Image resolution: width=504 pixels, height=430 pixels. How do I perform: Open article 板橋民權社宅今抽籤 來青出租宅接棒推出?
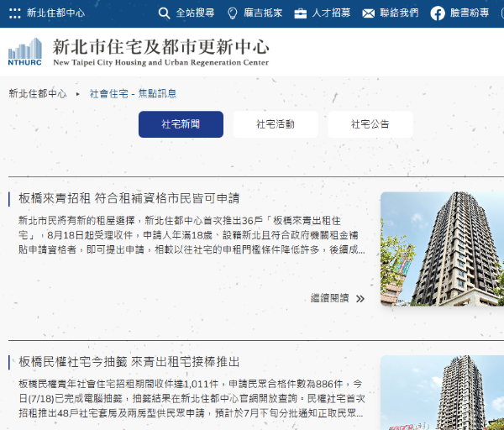129,362
